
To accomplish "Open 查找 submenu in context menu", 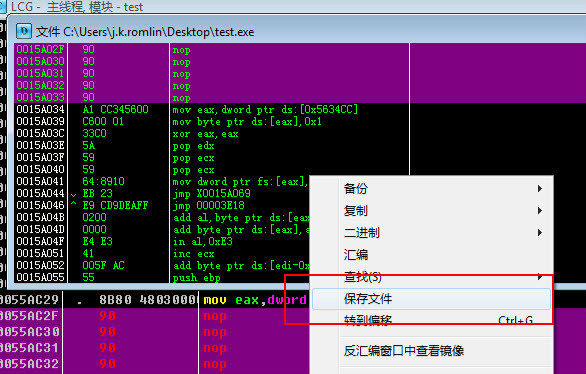I will [x=363, y=277].
